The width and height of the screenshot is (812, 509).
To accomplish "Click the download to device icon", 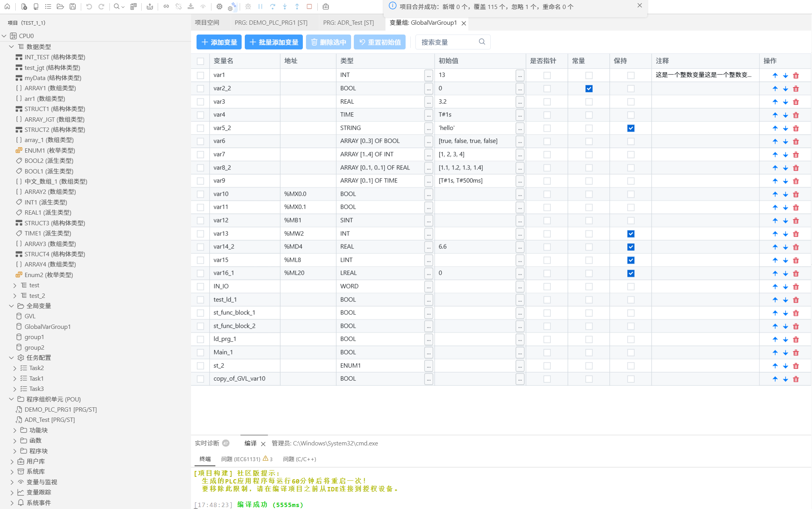I will (191, 7).
